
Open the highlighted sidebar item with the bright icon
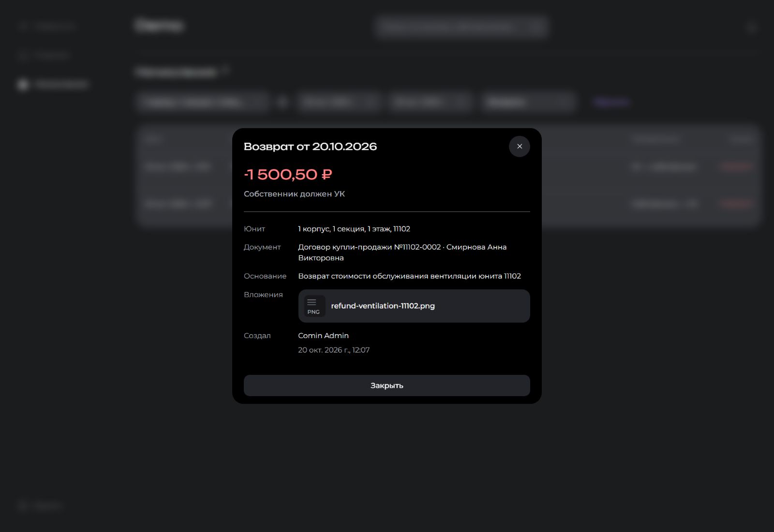pyautogui.click(x=53, y=85)
